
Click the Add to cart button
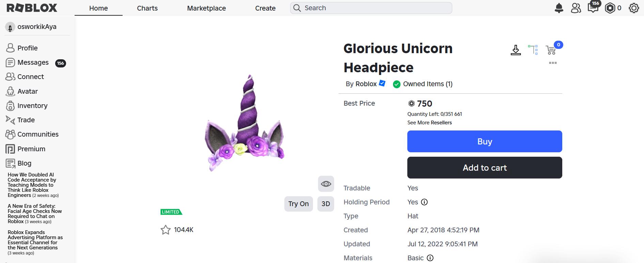[484, 168]
